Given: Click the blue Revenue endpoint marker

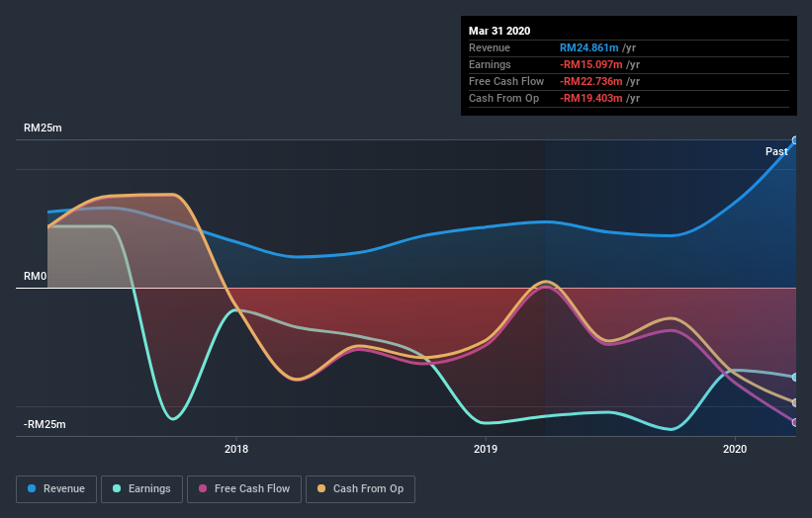Looking at the screenshot, I should [795, 140].
